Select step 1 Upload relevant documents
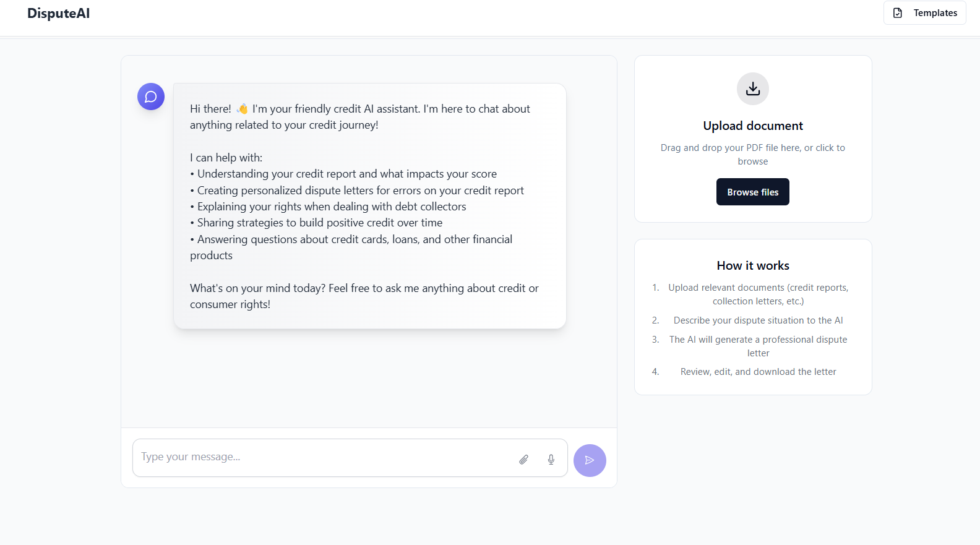Viewport: 980px width, 545px height. coord(758,294)
